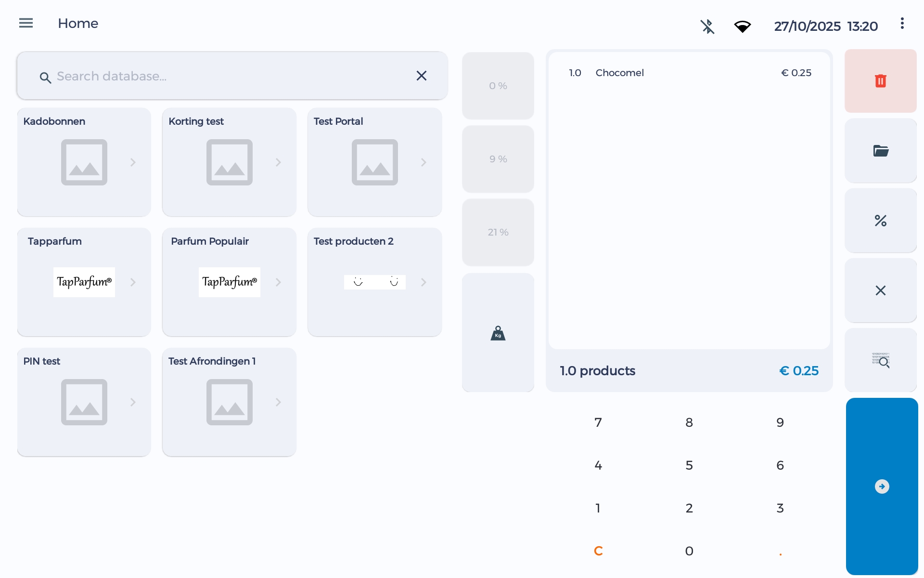
Task: Click the Bluetooth disabled status icon
Action: click(707, 26)
